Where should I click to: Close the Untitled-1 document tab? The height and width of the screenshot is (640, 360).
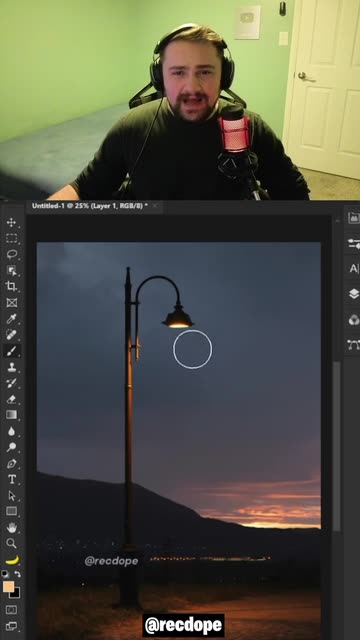(x=155, y=206)
